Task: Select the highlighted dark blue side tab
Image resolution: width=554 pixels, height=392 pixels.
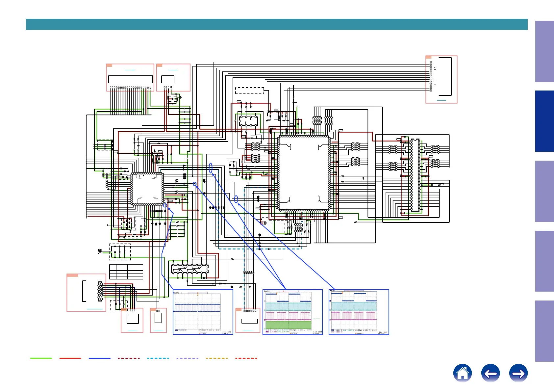Action: [x=544, y=121]
